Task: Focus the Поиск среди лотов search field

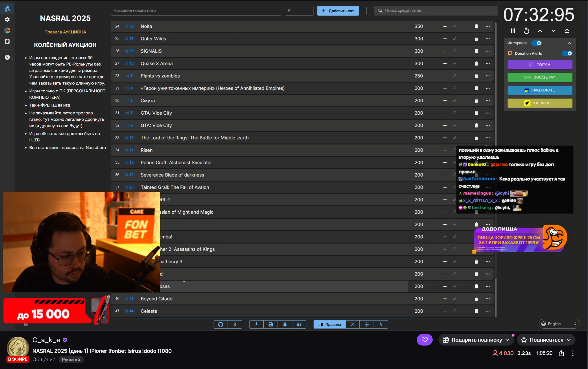Action: click(x=437, y=11)
